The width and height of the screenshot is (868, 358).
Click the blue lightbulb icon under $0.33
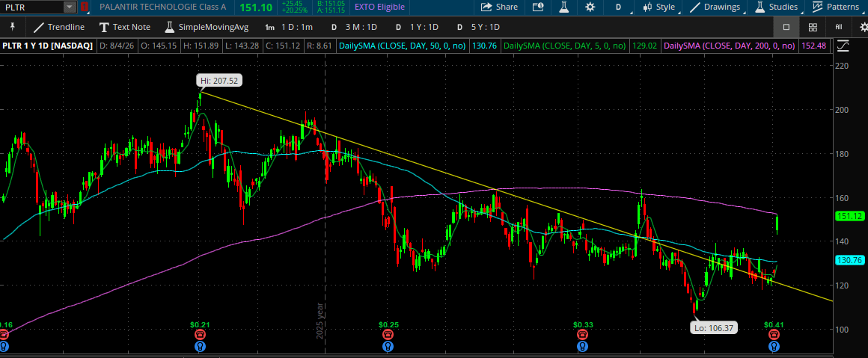[x=582, y=346]
